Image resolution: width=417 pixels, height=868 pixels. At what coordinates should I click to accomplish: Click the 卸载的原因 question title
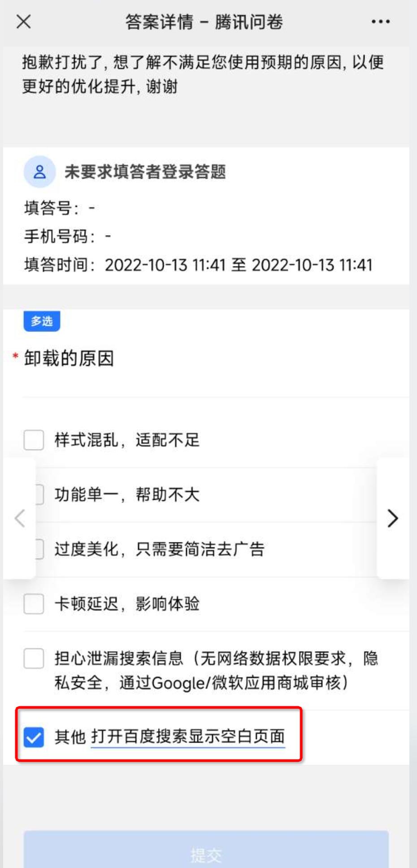(x=69, y=358)
